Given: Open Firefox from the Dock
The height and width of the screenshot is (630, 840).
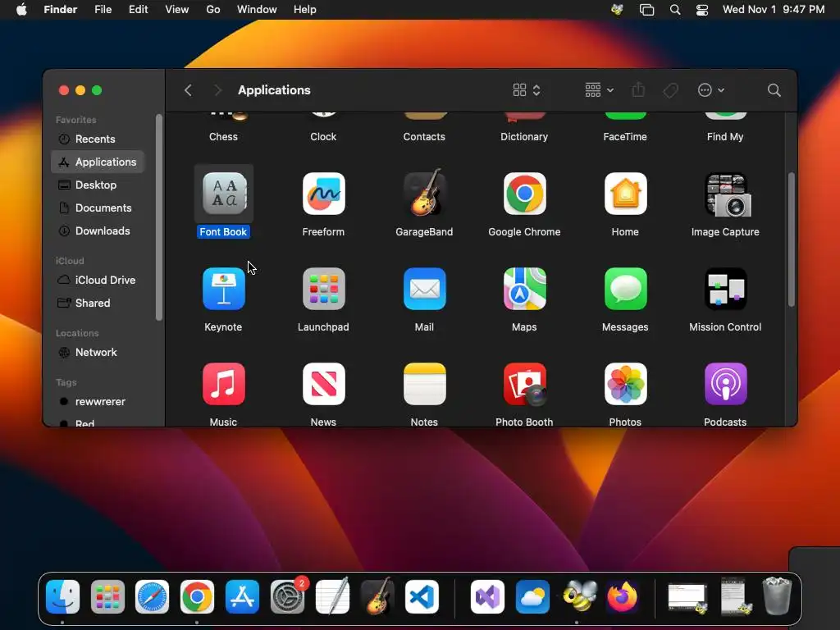Looking at the screenshot, I should pyautogui.click(x=623, y=597).
